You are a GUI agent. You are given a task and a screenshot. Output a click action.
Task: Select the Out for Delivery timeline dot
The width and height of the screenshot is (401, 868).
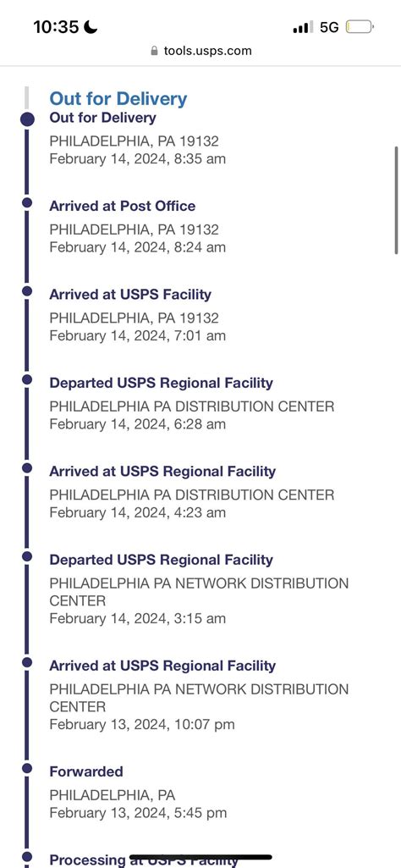coord(27,119)
